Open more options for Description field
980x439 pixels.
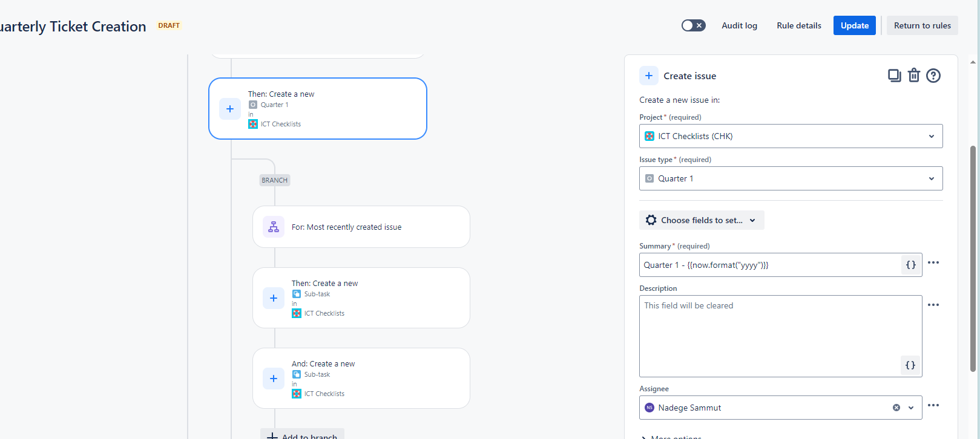point(933,305)
